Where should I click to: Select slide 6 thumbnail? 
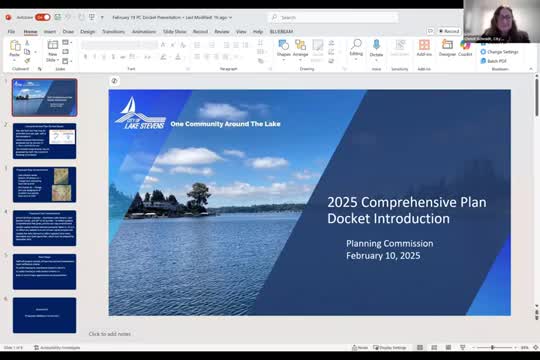(x=44, y=315)
